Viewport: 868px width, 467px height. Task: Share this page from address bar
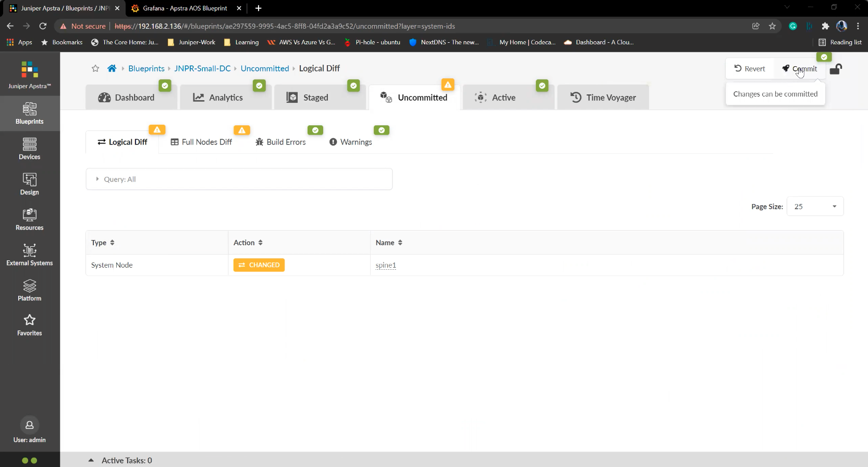[x=755, y=26]
